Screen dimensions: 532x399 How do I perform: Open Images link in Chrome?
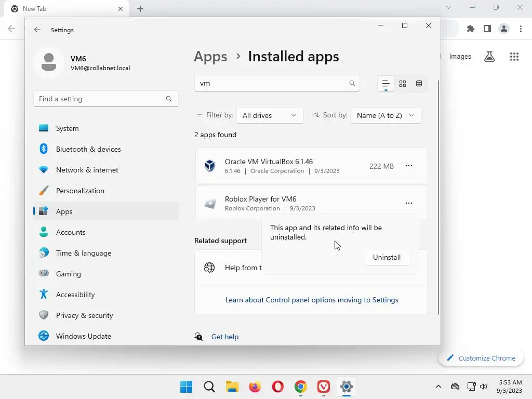[460, 56]
